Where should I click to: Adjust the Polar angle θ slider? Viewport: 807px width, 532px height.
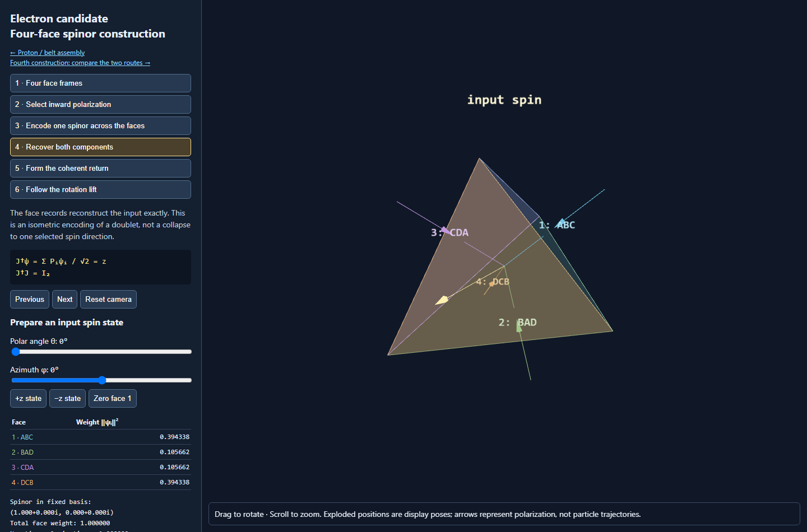(101, 352)
